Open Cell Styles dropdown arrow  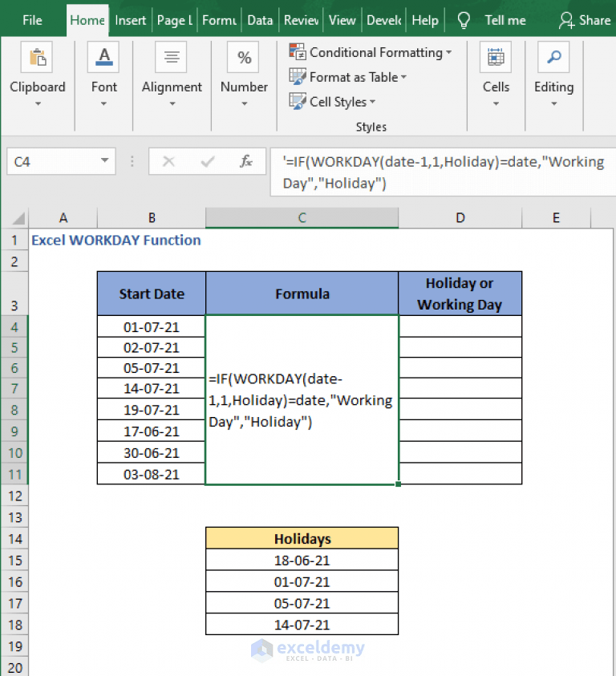click(x=372, y=102)
